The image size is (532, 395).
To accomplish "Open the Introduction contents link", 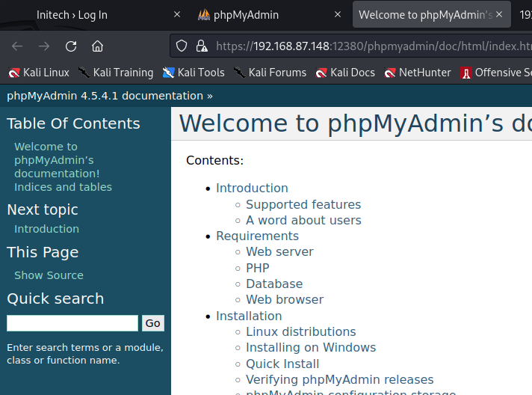I will pos(252,189).
